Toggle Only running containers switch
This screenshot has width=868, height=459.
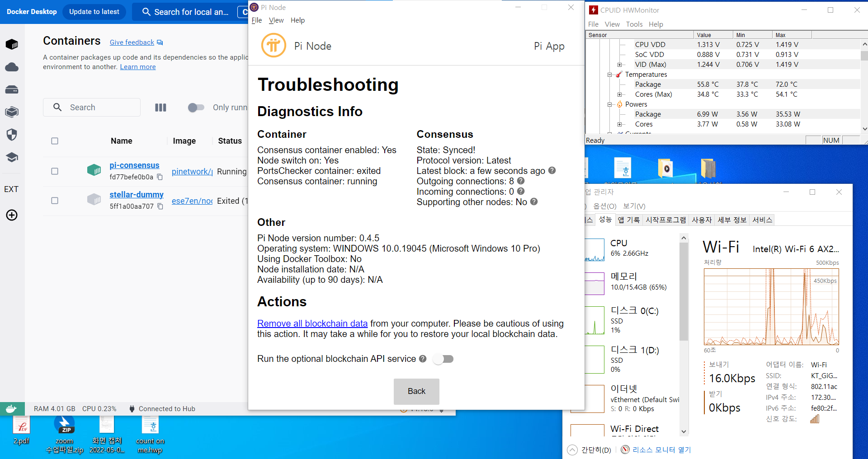click(196, 108)
